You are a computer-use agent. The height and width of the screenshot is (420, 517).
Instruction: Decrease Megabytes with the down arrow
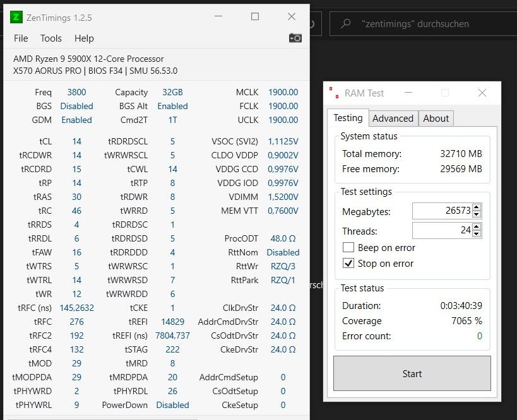[x=476, y=214]
